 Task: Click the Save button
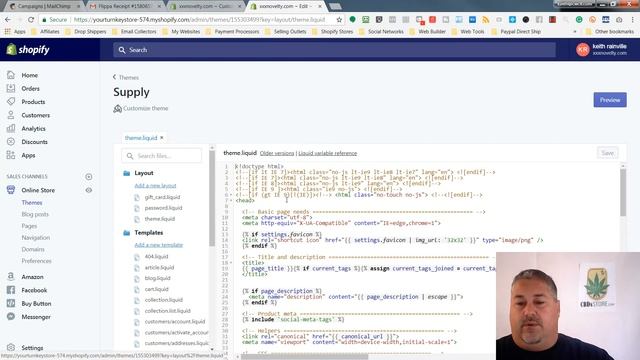607,153
